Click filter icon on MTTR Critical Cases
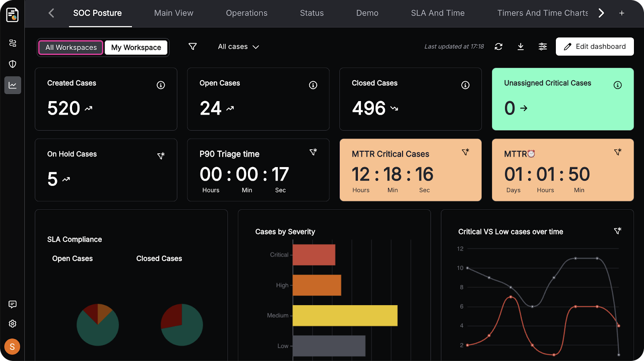644x361 pixels. pyautogui.click(x=465, y=152)
